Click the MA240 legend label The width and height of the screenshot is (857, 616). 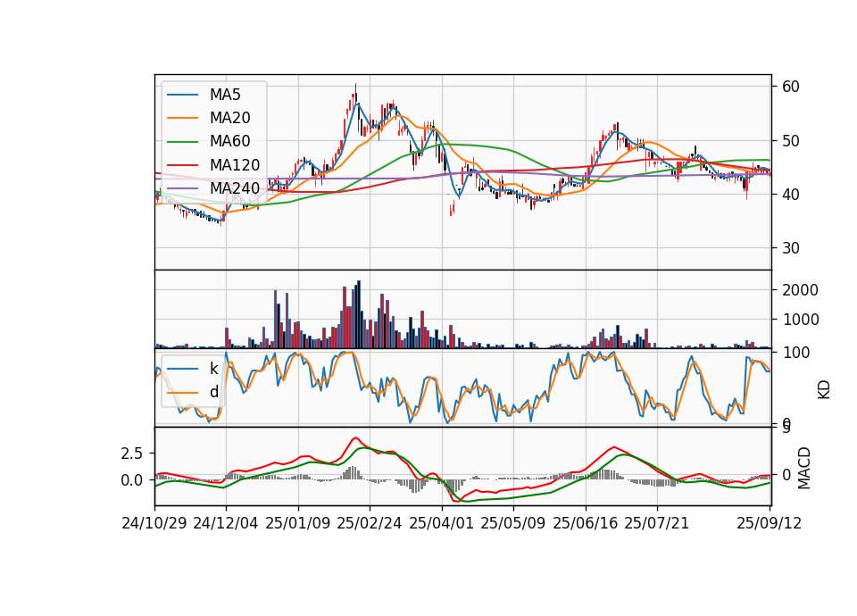pos(235,188)
